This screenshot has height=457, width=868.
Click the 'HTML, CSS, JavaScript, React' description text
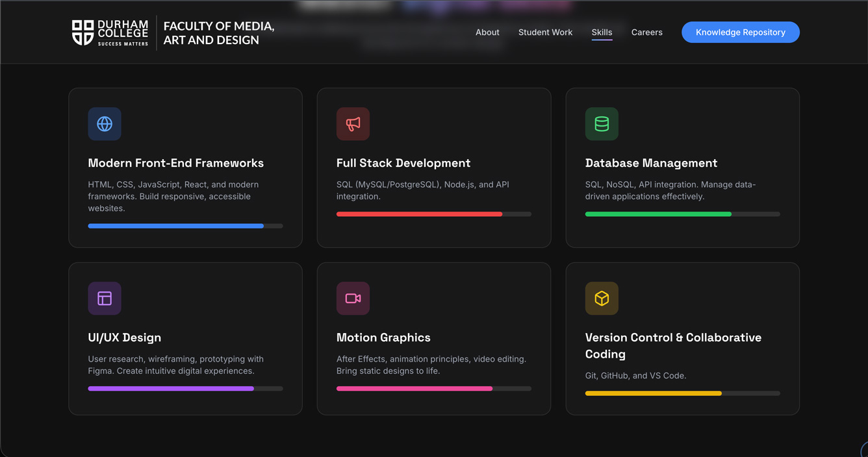coord(173,197)
